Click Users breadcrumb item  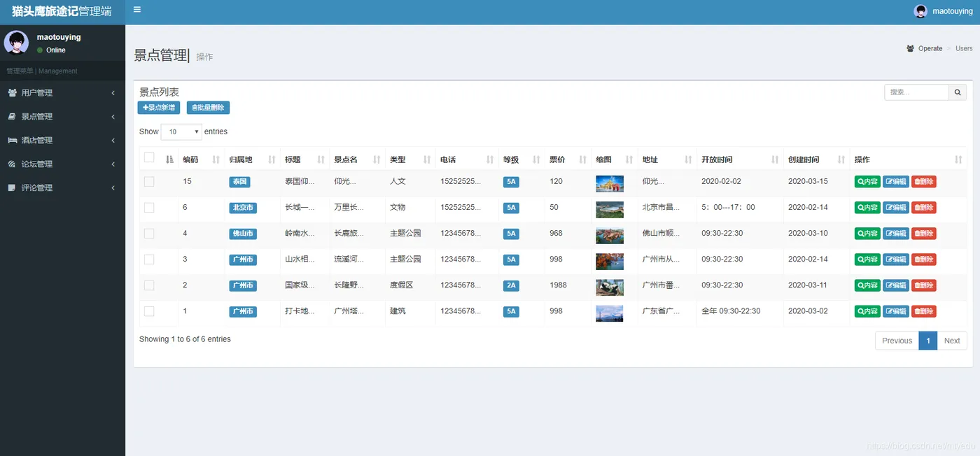(964, 48)
